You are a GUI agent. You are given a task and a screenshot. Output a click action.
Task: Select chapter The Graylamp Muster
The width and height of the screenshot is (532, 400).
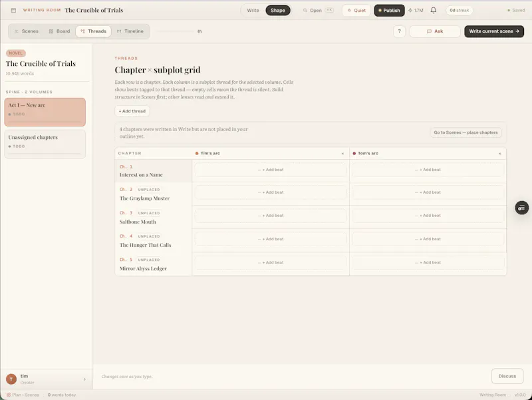[154, 194]
